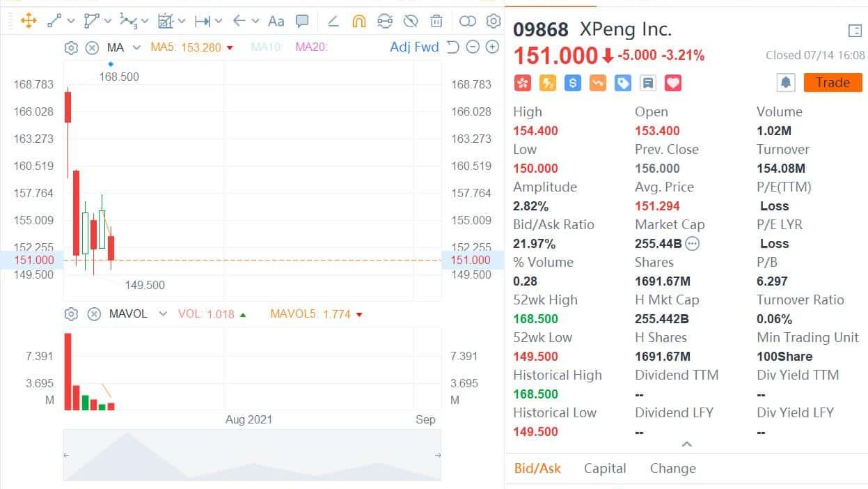Open market cap details ellipsis icon
868x489 pixels.
[x=693, y=244]
